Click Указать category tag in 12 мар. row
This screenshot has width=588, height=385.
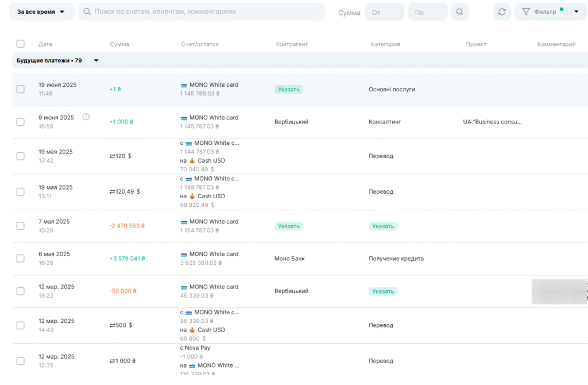[x=383, y=291]
